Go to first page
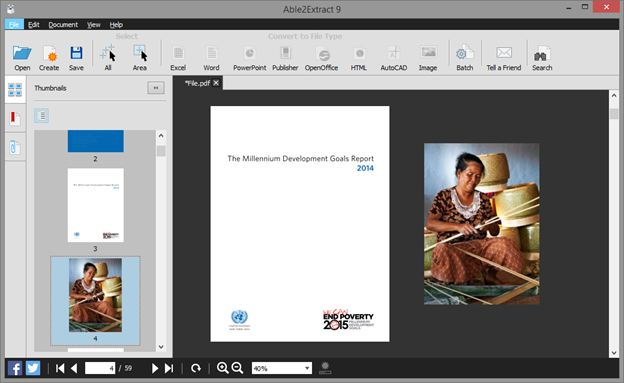624x383 pixels. coord(60,368)
